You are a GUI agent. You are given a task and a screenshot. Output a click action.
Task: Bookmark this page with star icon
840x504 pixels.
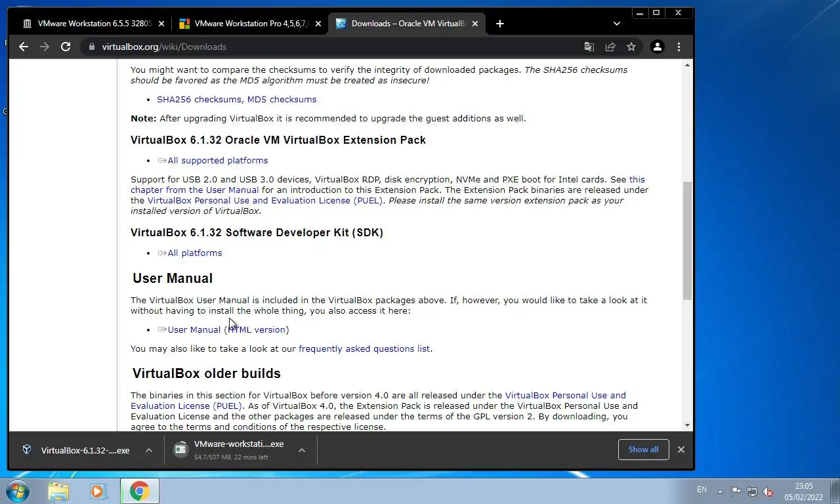(631, 47)
